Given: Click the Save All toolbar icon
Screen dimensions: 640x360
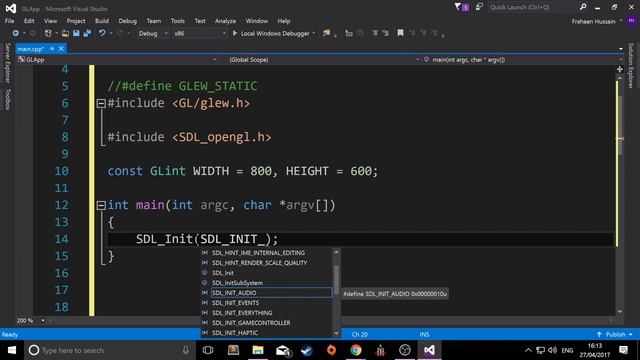Looking at the screenshot, I should tap(87, 33).
